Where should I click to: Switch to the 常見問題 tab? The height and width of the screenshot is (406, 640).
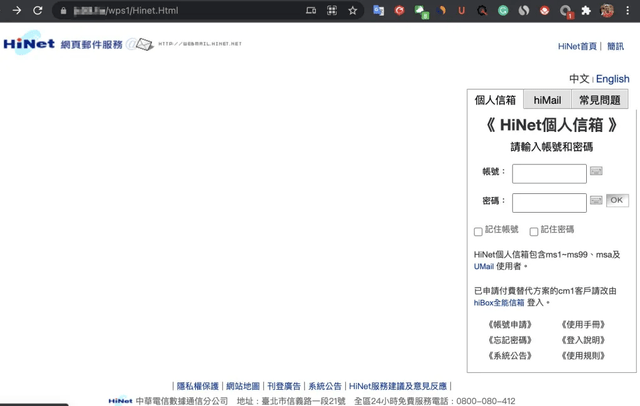point(600,100)
